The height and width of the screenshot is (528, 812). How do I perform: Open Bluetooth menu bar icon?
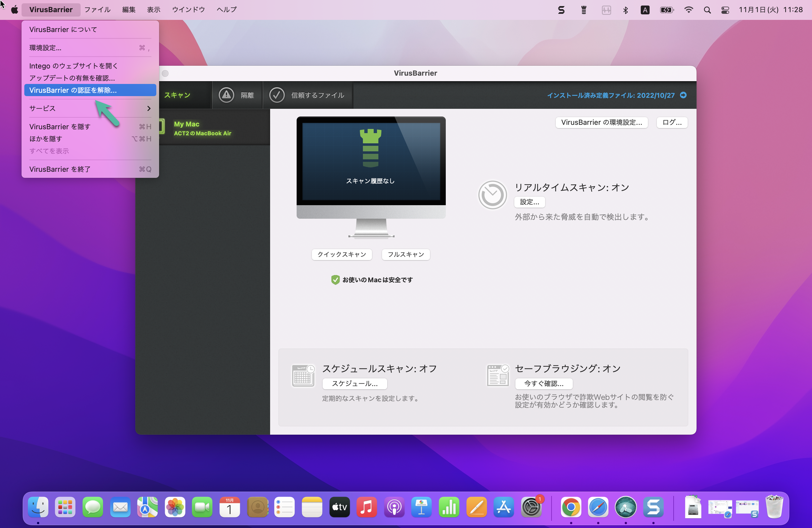625,10
